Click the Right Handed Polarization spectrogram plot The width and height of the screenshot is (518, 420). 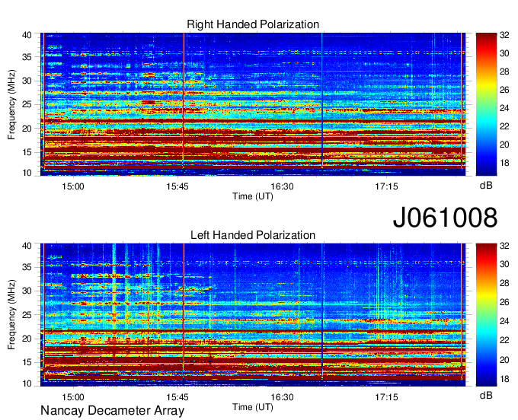click(x=253, y=104)
